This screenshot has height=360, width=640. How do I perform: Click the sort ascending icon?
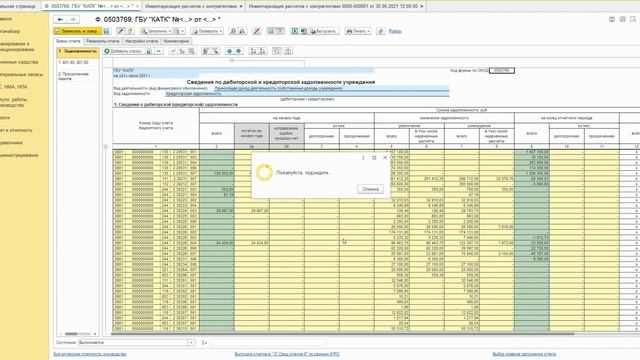253,51
